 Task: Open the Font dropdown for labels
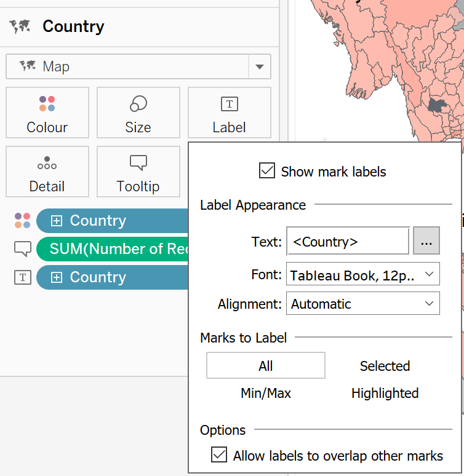click(x=362, y=274)
